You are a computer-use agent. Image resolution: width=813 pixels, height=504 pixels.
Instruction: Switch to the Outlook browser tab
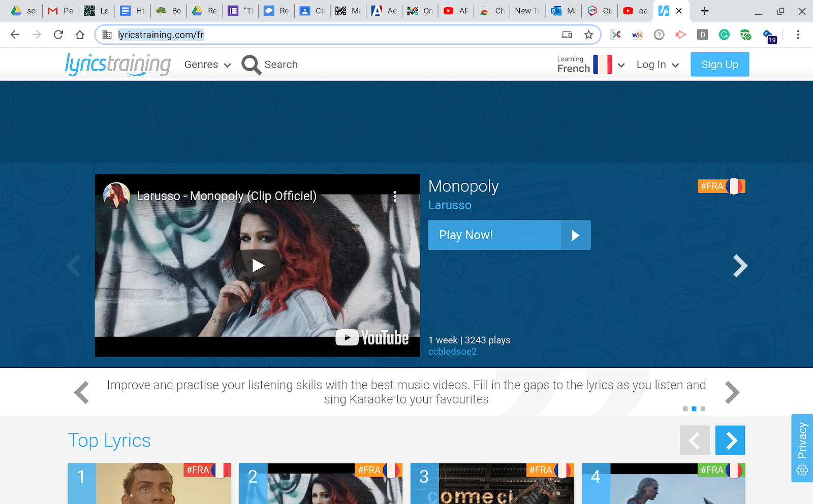tap(564, 11)
